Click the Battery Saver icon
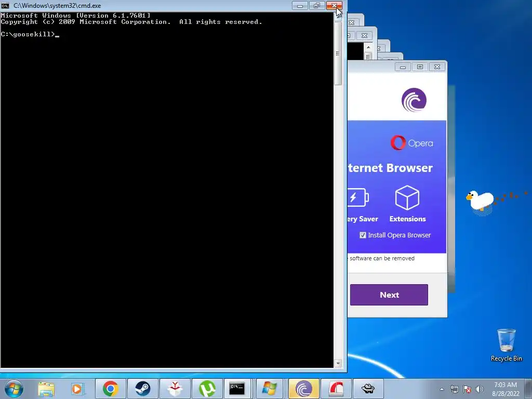 click(358, 197)
